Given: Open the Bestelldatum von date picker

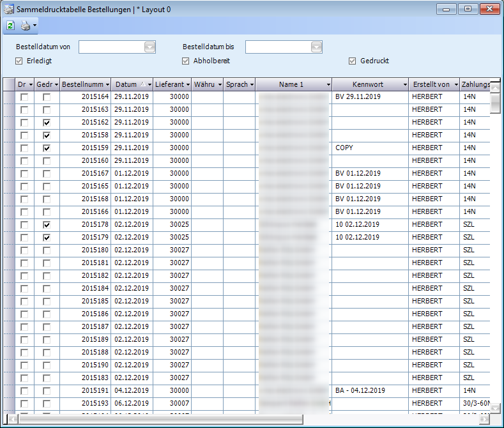Looking at the screenshot, I should click(149, 47).
